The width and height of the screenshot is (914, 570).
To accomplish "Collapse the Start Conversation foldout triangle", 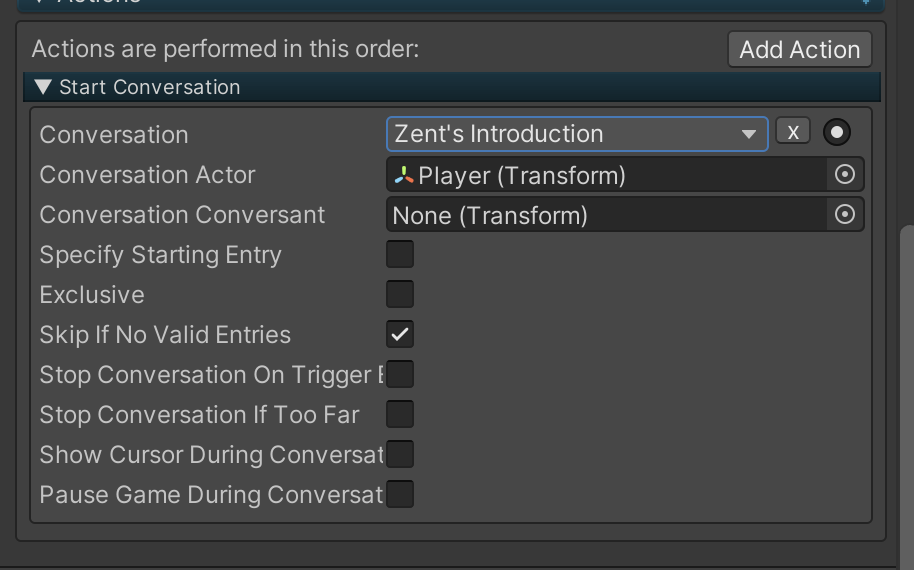I will (43, 87).
